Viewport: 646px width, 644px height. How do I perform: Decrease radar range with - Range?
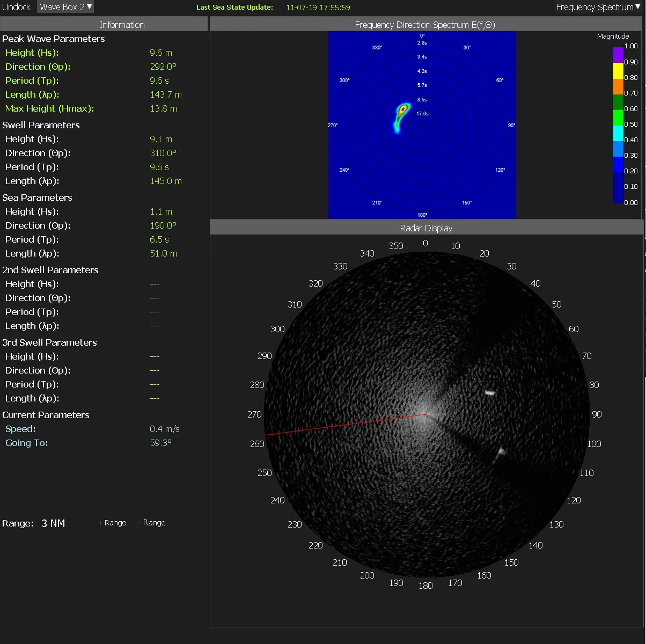click(152, 523)
